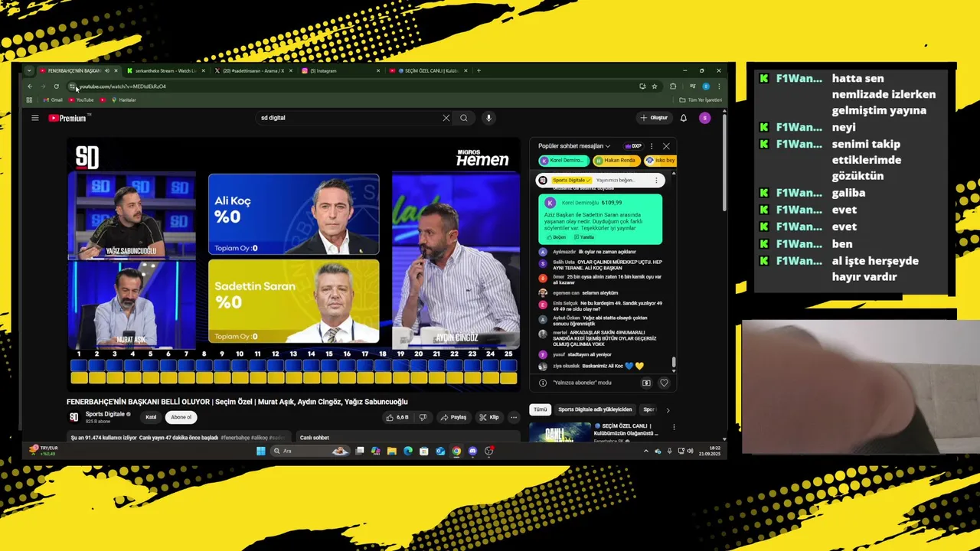The image size is (980, 551).
Task: Go back in browser history
Action: 30,86
